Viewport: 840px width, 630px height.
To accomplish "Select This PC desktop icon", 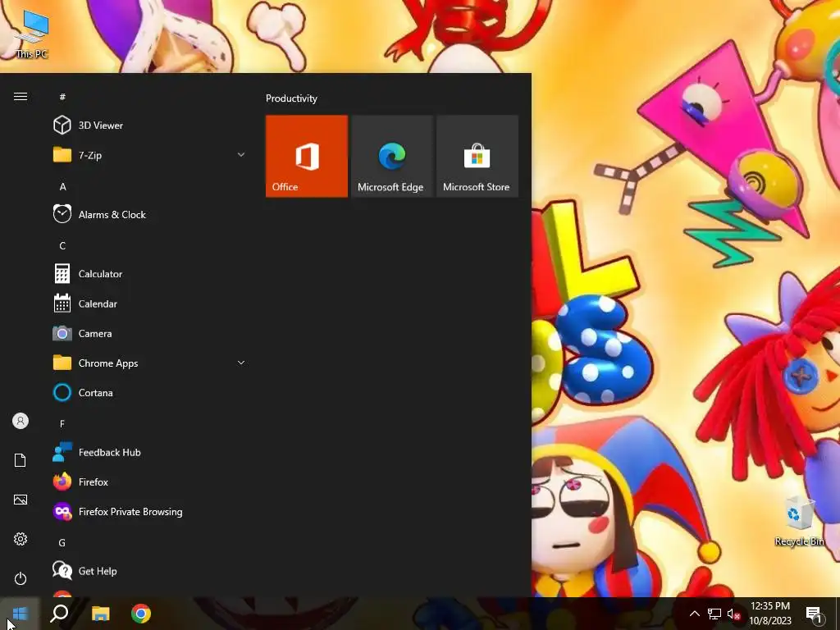I will [32, 34].
